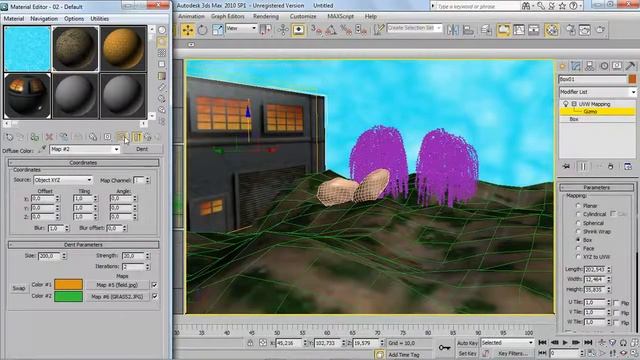Switch to Motion panel tab

click(604, 66)
